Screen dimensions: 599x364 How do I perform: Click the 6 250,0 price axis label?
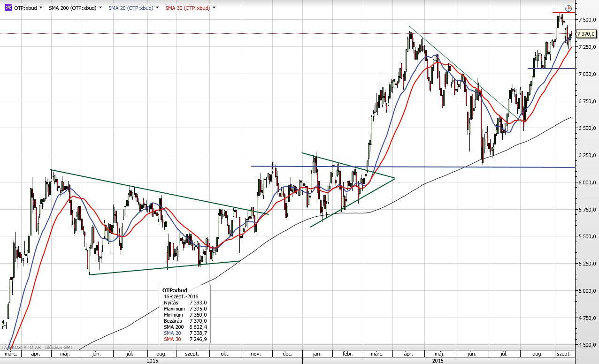click(x=587, y=155)
